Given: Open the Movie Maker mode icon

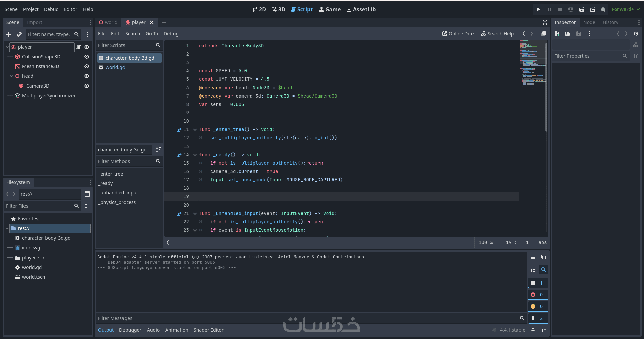Looking at the screenshot, I should pos(603,9).
